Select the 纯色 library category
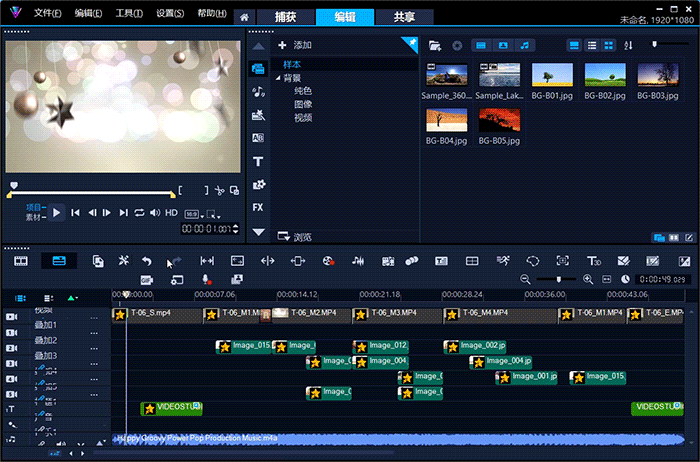The height and width of the screenshot is (462, 700). click(302, 91)
